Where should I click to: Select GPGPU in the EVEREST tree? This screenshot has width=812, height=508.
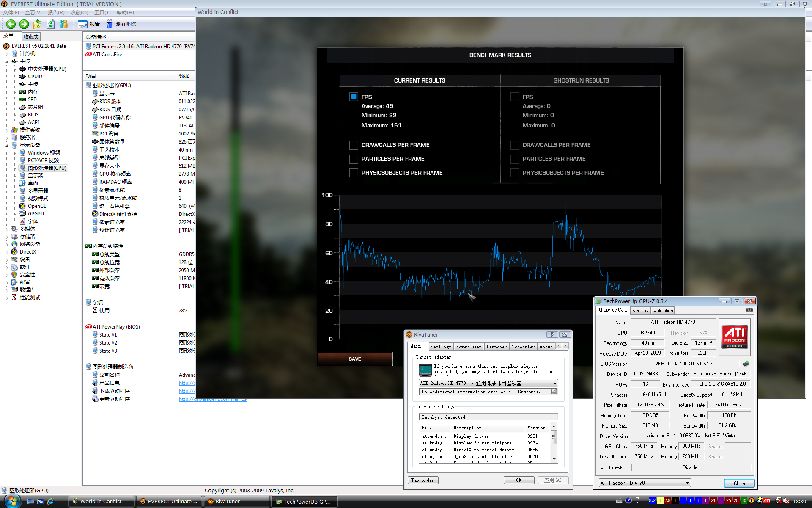pyautogui.click(x=36, y=214)
